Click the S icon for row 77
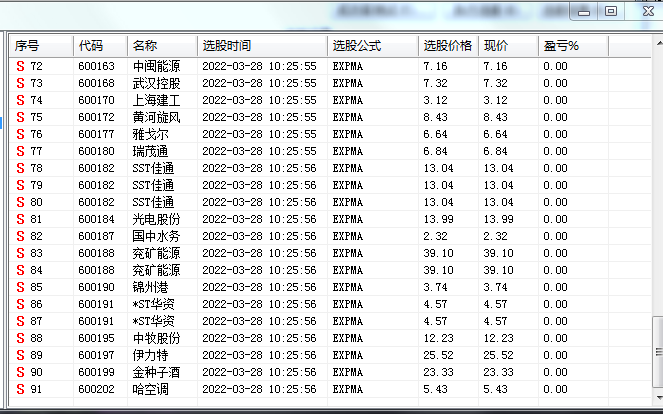This screenshot has width=663, height=414. tap(20, 151)
